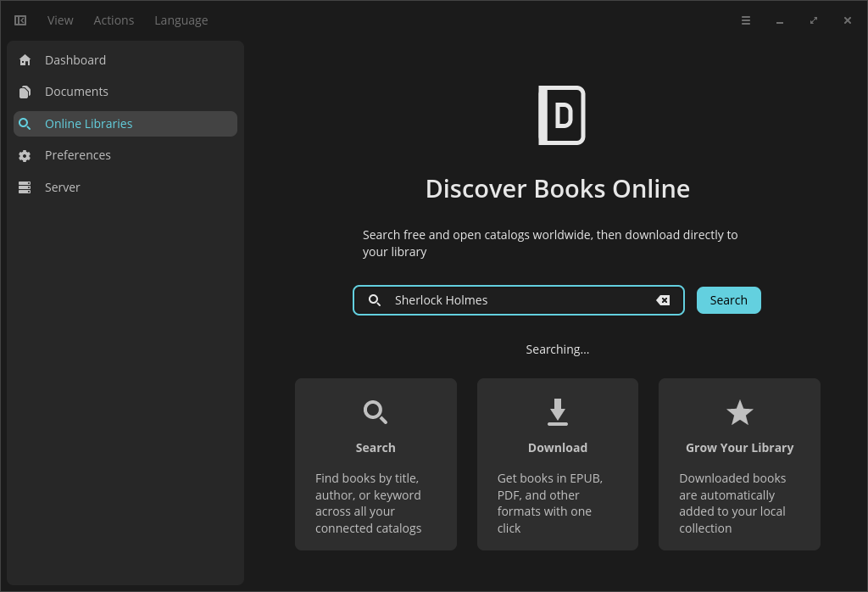This screenshot has height=592, width=868.
Task: Click the Documents file icon
Action: pos(25,92)
